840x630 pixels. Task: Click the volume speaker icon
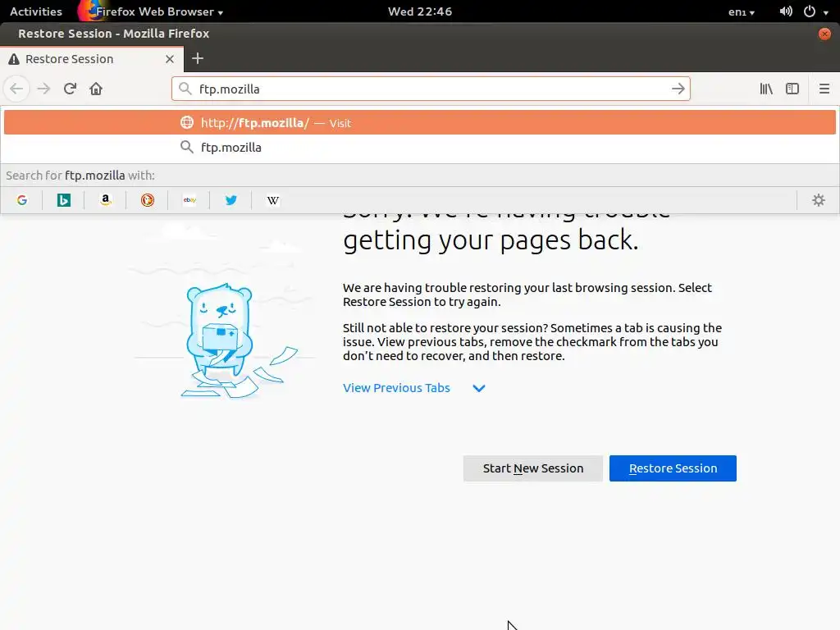[x=786, y=11]
